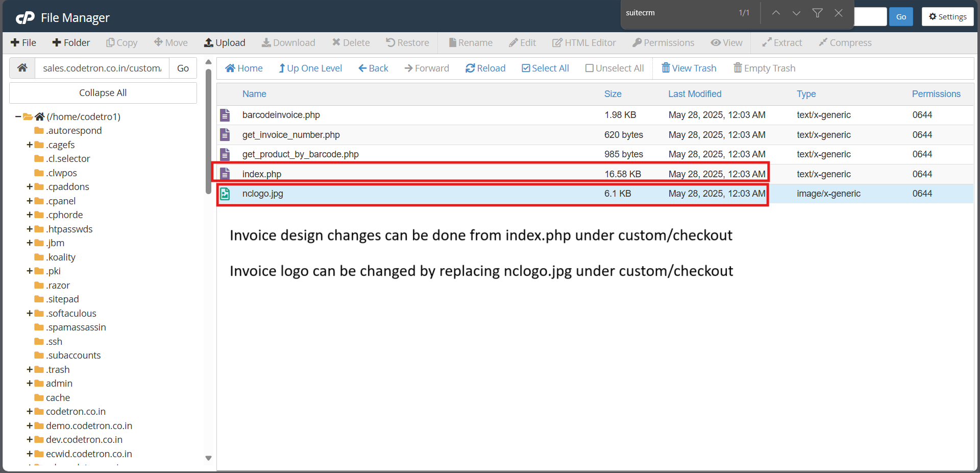
Task: Sort by Type column header
Action: pos(806,94)
